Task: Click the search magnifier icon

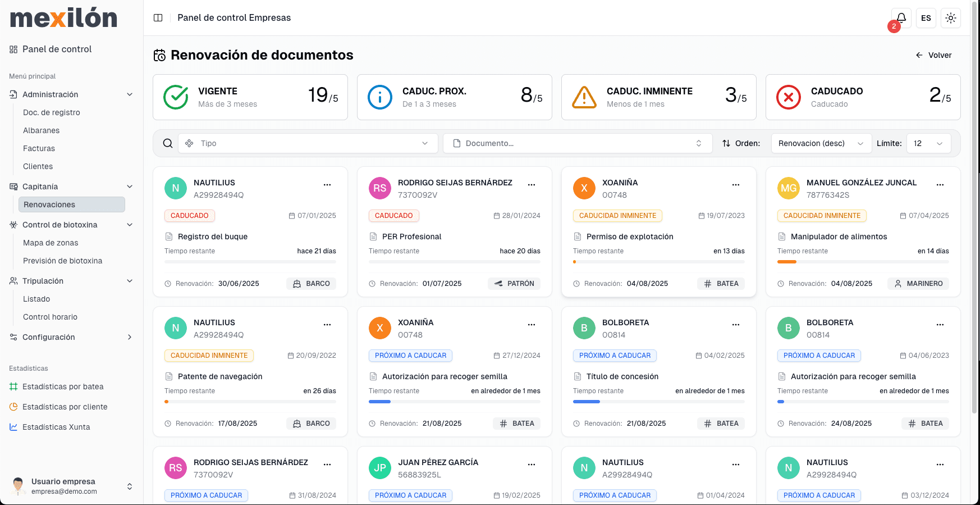Action: click(x=168, y=143)
